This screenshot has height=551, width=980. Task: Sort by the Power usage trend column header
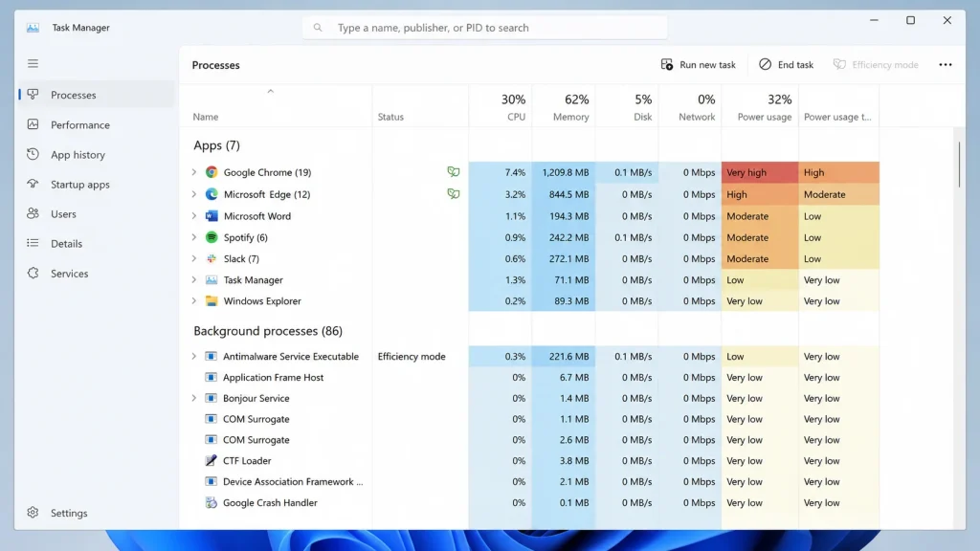(838, 106)
